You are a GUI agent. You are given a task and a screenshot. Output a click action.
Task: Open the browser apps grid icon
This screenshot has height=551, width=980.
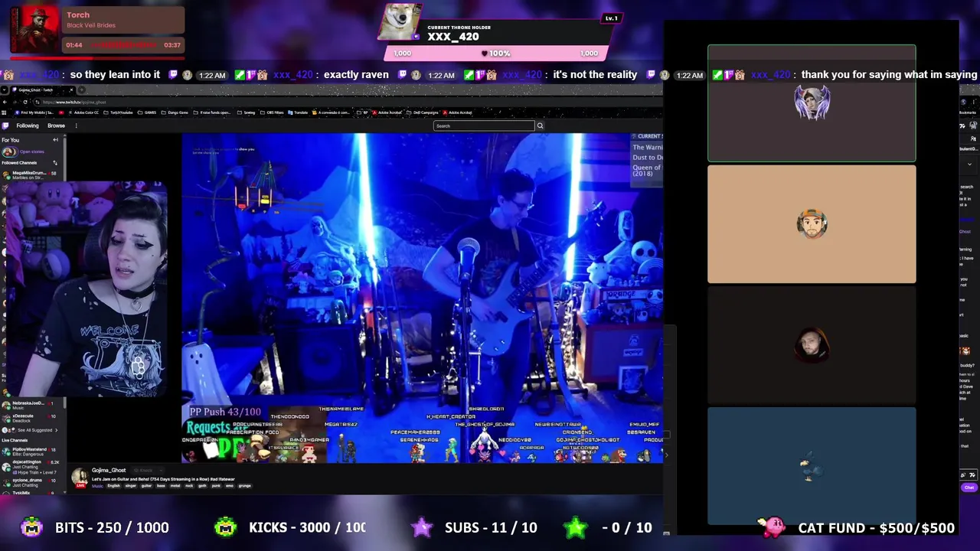tap(5, 112)
